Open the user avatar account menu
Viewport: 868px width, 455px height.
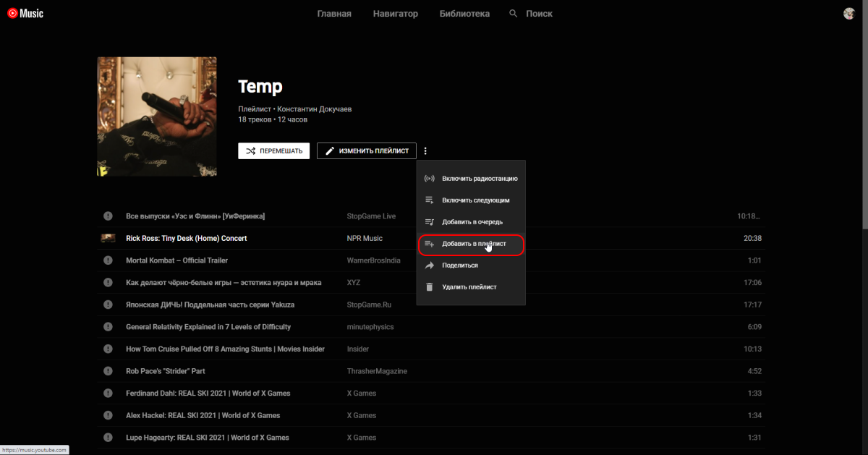click(849, 13)
